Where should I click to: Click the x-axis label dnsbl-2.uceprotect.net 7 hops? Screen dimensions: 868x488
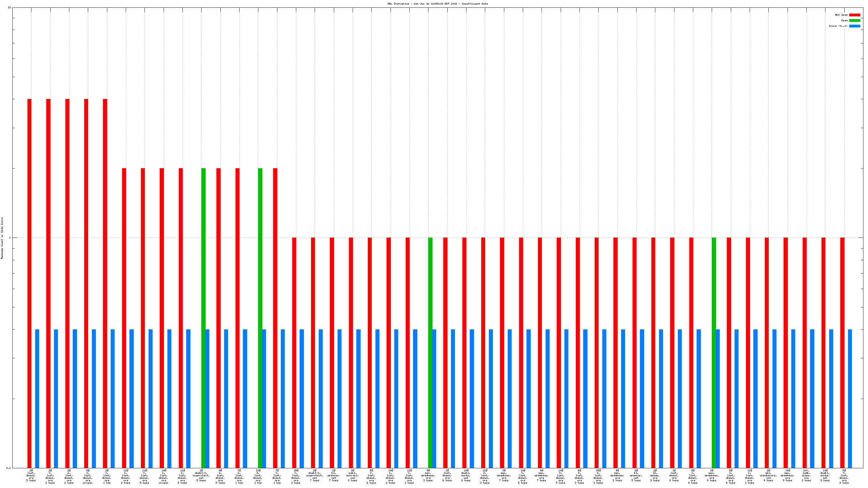[x=314, y=476]
